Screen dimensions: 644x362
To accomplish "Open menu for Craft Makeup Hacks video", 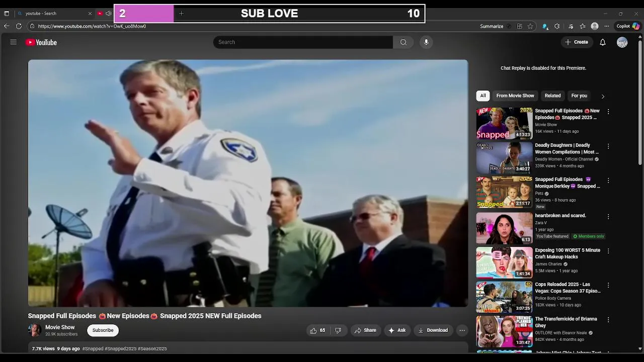I will pyautogui.click(x=608, y=251).
